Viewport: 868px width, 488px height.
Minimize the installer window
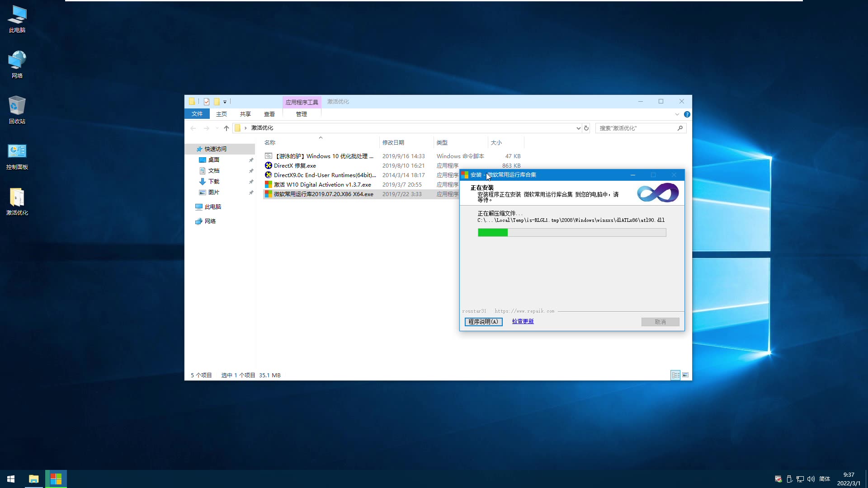633,175
